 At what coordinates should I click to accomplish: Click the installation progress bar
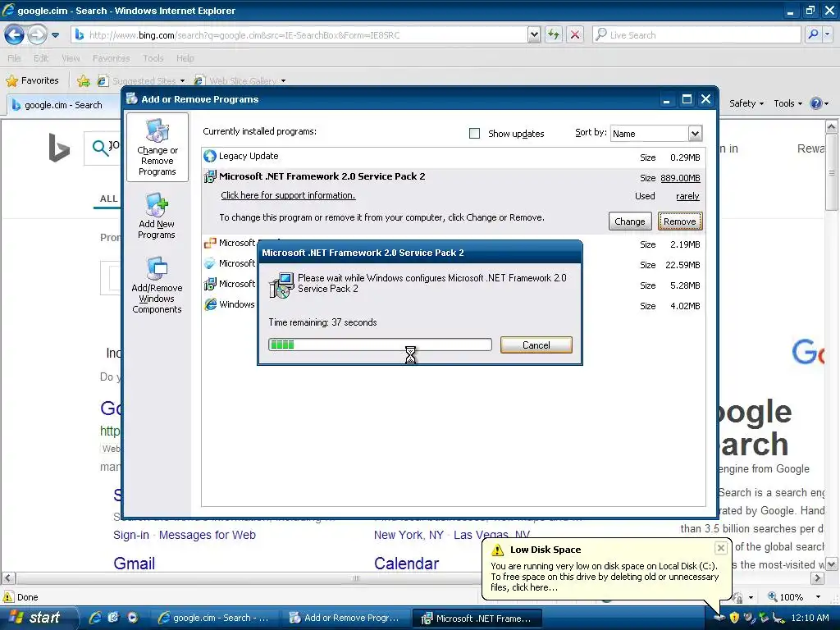(380, 345)
